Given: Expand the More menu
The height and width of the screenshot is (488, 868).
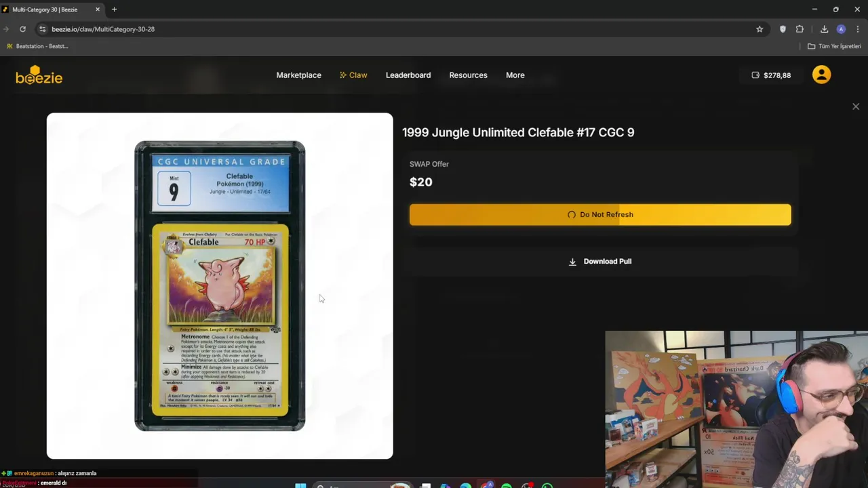Looking at the screenshot, I should (515, 75).
